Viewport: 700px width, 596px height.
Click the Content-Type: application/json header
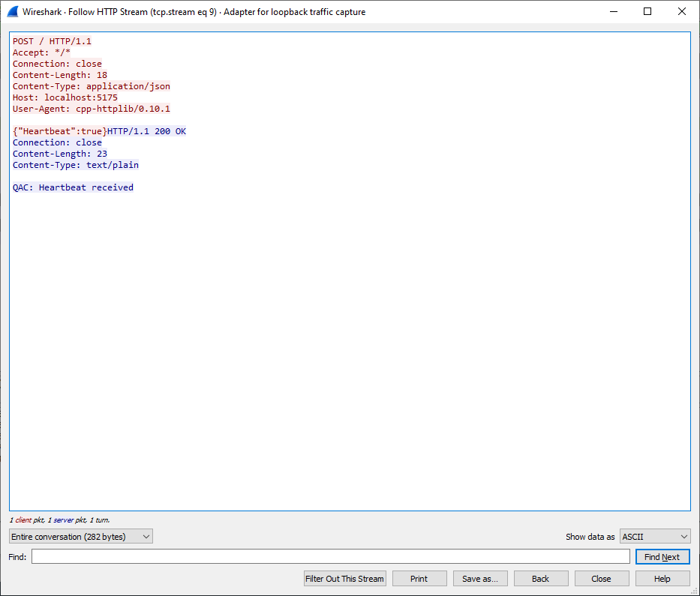coord(91,86)
